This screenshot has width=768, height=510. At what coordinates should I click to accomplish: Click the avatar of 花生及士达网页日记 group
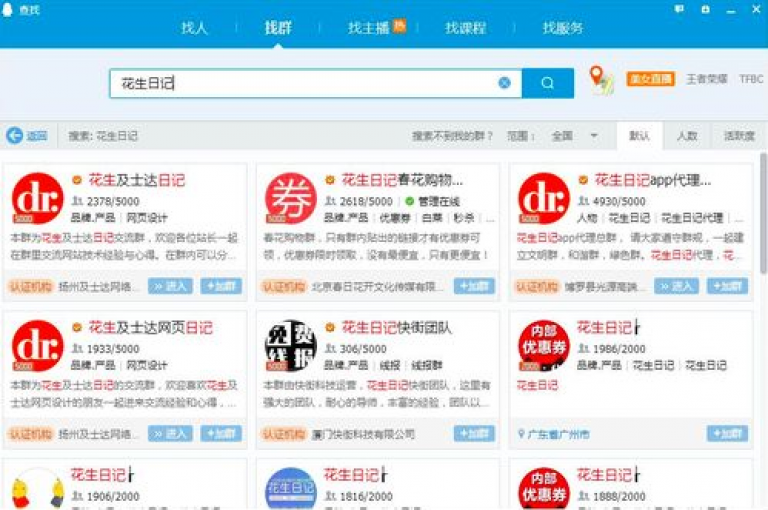[37, 346]
